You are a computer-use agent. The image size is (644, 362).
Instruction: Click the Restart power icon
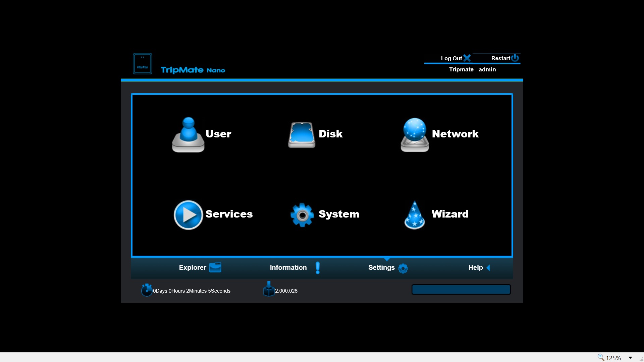point(515,58)
